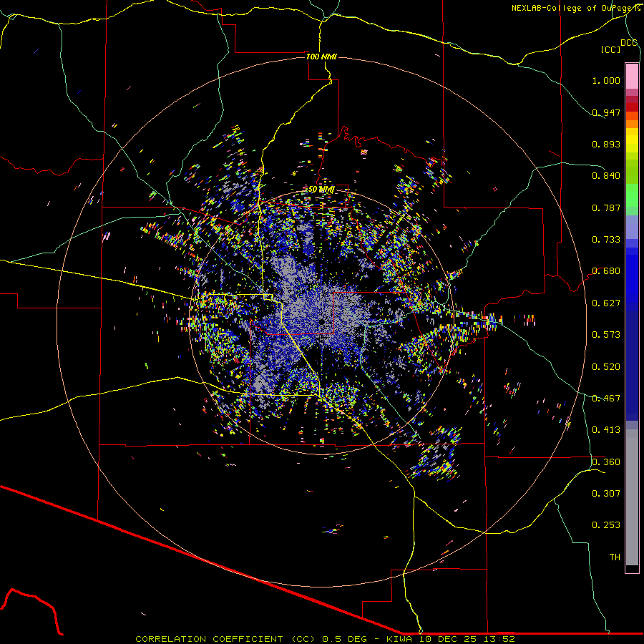Click the light green swatch on color bar

tap(632, 195)
